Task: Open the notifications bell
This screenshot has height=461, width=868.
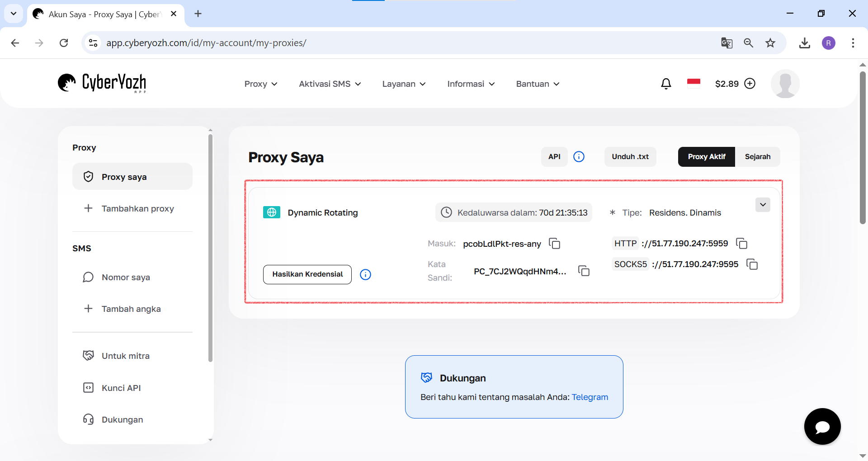Action: (666, 84)
